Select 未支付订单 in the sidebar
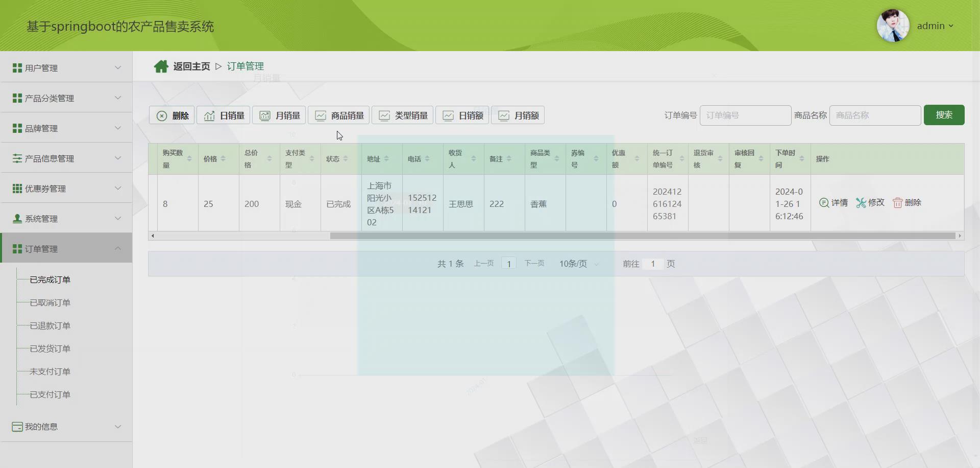Image resolution: width=980 pixels, height=468 pixels. [x=50, y=371]
